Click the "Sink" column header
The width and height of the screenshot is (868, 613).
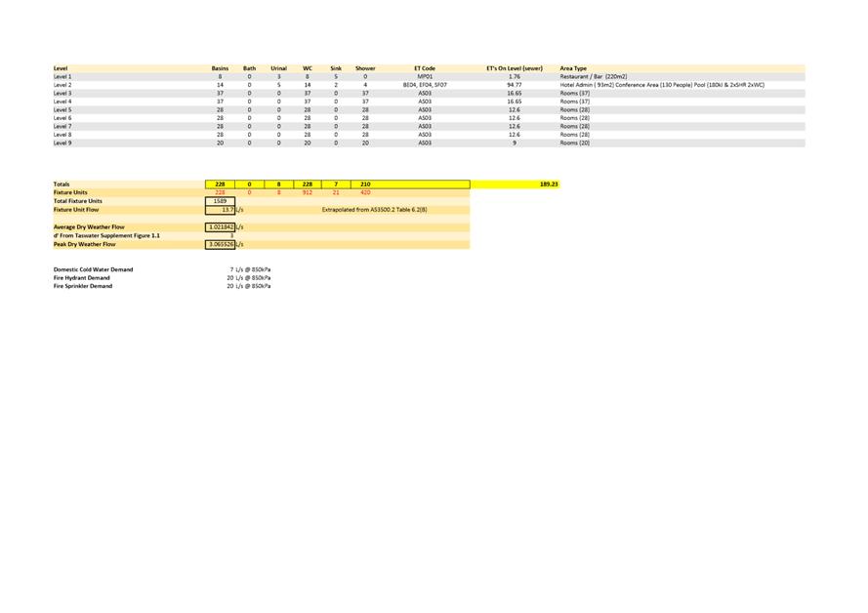pyautogui.click(x=336, y=68)
